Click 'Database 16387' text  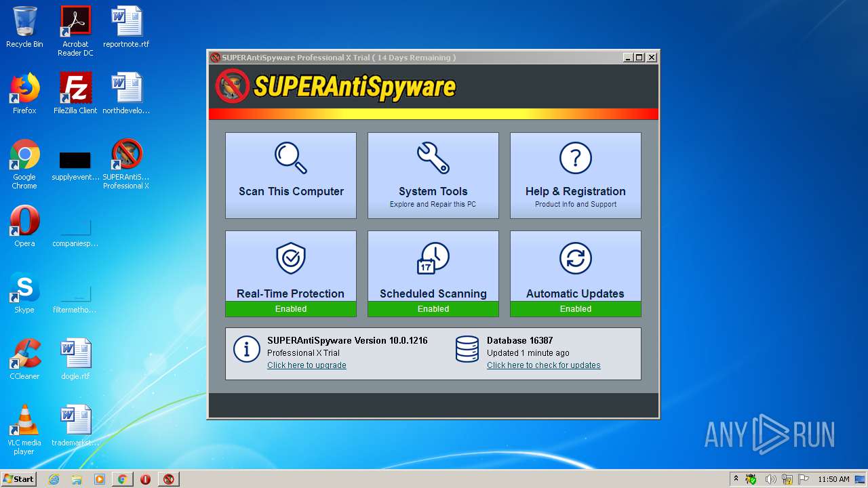(520, 340)
